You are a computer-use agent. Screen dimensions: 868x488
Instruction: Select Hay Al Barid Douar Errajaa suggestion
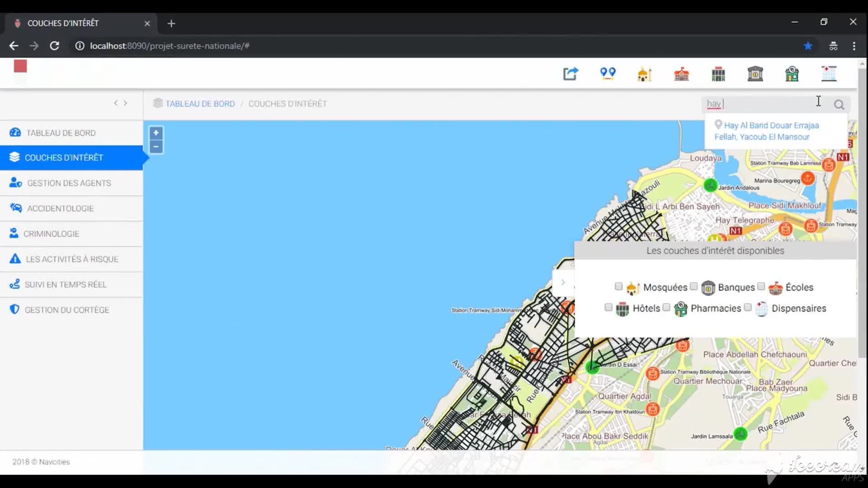click(776, 131)
